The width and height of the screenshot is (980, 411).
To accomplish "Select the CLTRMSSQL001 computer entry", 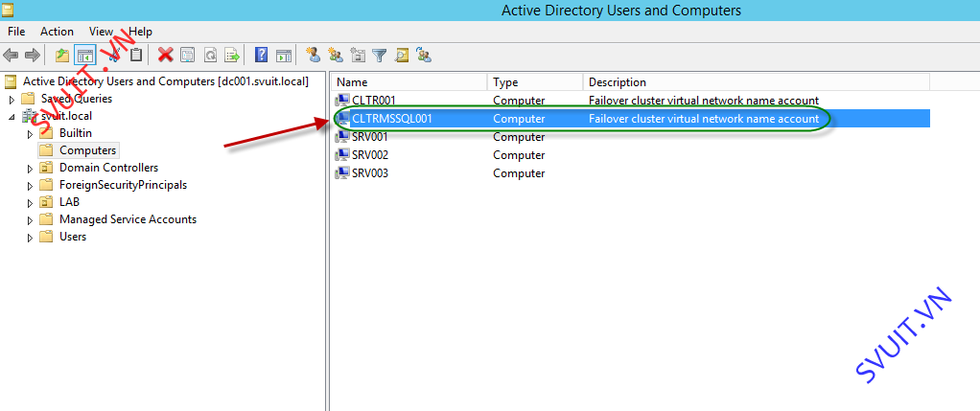I will 392,119.
